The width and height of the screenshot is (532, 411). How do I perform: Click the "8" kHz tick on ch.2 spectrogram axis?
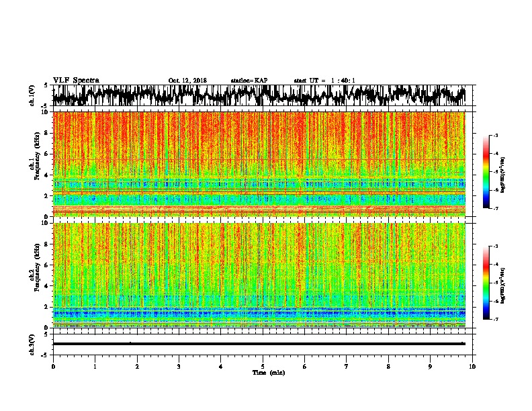47,244
